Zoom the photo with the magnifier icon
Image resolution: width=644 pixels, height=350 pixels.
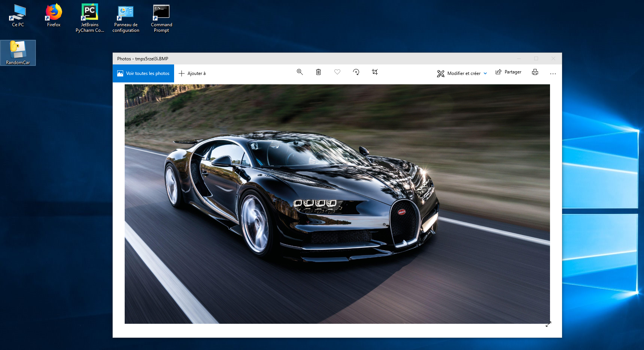pos(300,72)
